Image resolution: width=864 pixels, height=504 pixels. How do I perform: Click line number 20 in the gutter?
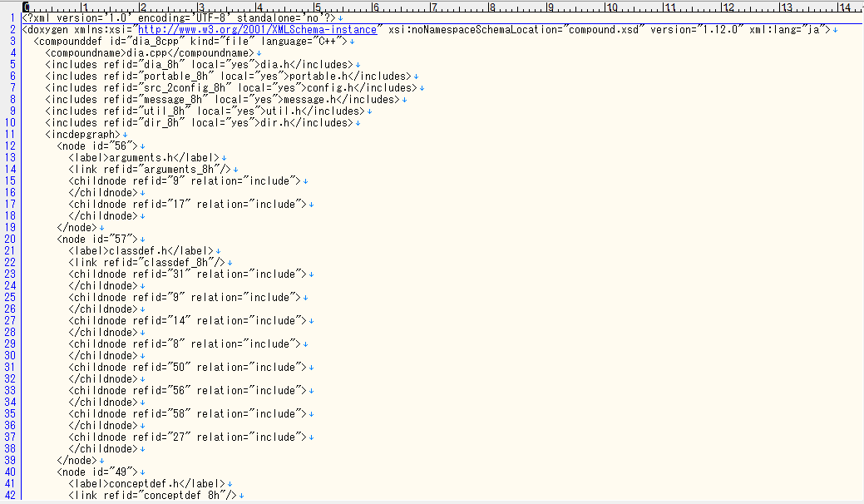click(10, 239)
